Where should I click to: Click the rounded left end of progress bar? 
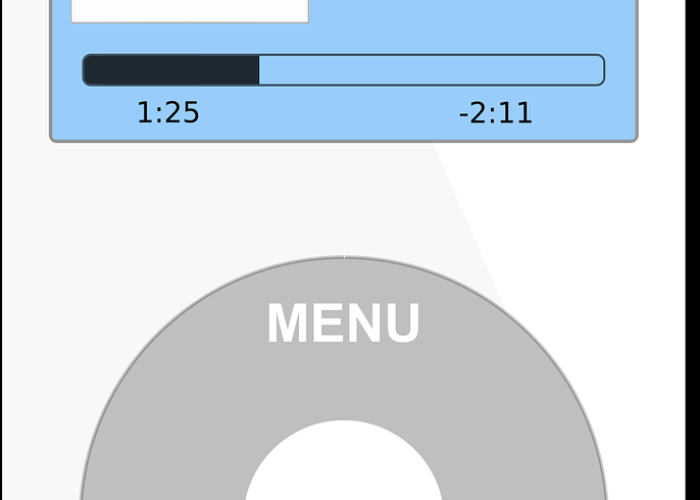coord(89,70)
